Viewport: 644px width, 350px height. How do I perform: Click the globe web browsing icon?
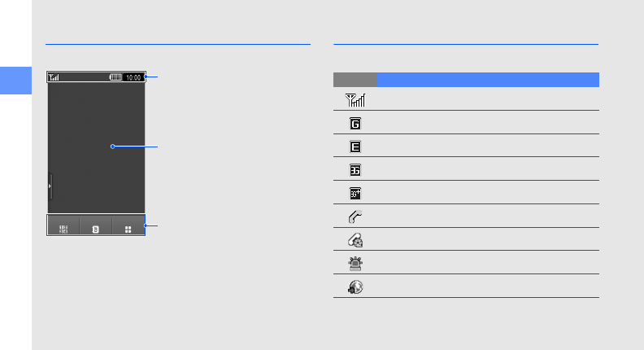coord(355,287)
